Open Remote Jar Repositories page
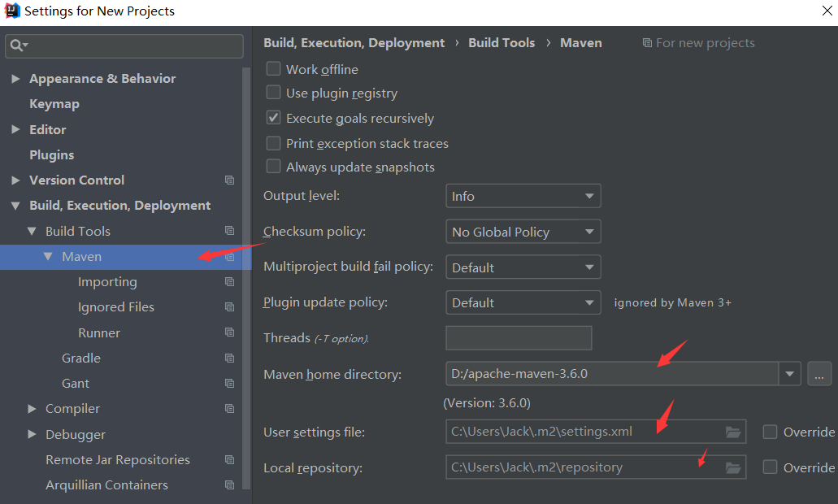Screen dimensions: 838x504 click(x=118, y=459)
